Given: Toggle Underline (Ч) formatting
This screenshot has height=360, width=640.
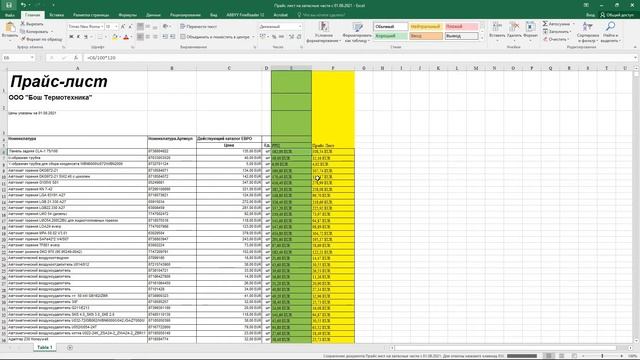Looking at the screenshot, I should tap(86, 37).
